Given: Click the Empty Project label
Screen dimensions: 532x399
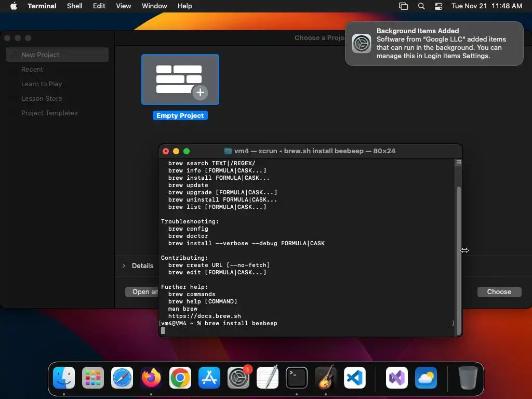Looking at the screenshot, I should [x=180, y=116].
